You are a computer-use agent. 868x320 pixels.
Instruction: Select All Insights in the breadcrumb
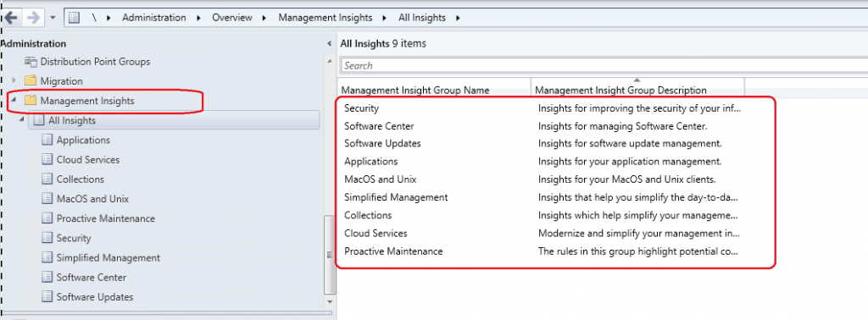coord(422,18)
